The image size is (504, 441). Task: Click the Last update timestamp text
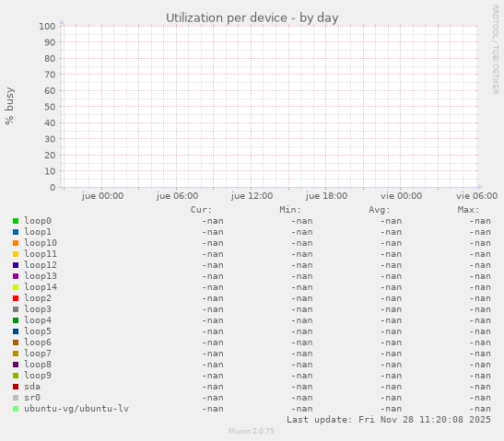pyautogui.click(x=389, y=420)
